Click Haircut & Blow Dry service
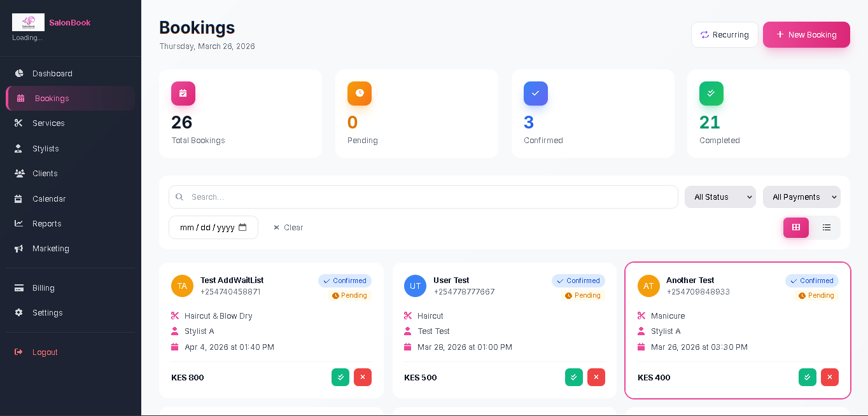This screenshot has width=868, height=416. pyautogui.click(x=218, y=315)
